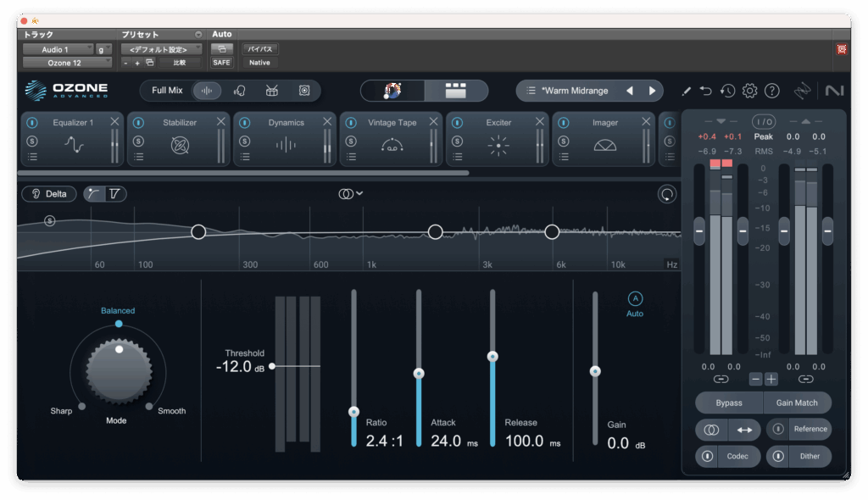Image resolution: width=868 pixels, height=500 pixels.
Task: Remove the Dynamics module with its X
Action: tap(327, 122)
